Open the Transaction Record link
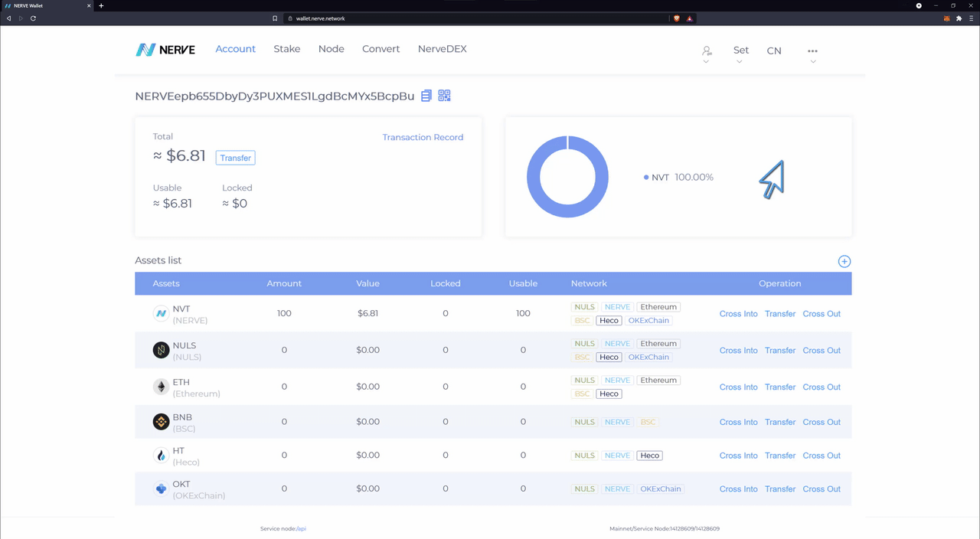The width and height of the screenshot is (980, 539). (423, 138)
